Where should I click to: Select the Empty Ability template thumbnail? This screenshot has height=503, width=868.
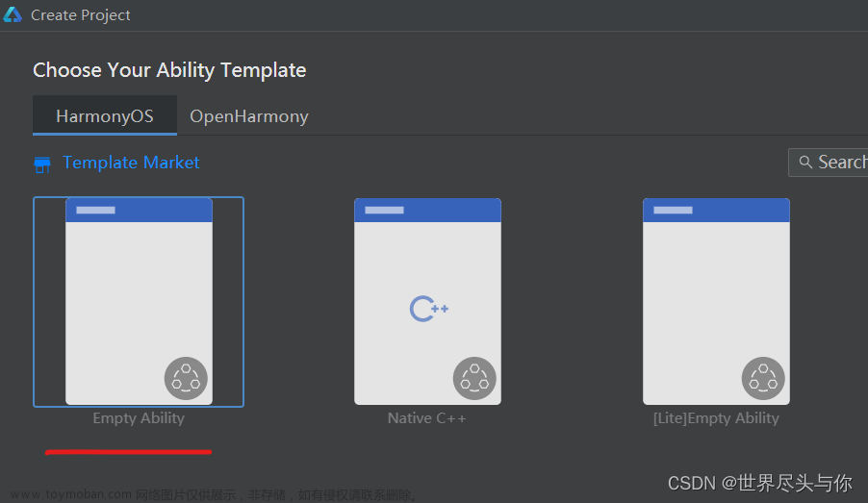click(139, 302)
